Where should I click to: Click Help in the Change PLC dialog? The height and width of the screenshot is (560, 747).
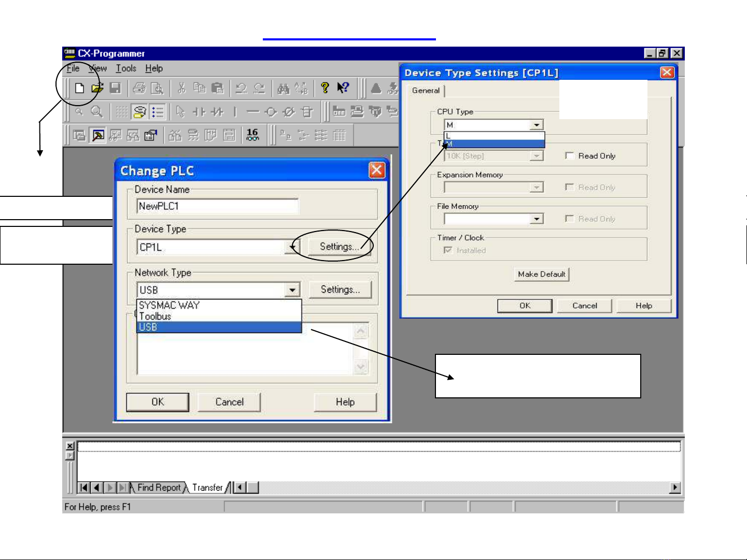345,402
